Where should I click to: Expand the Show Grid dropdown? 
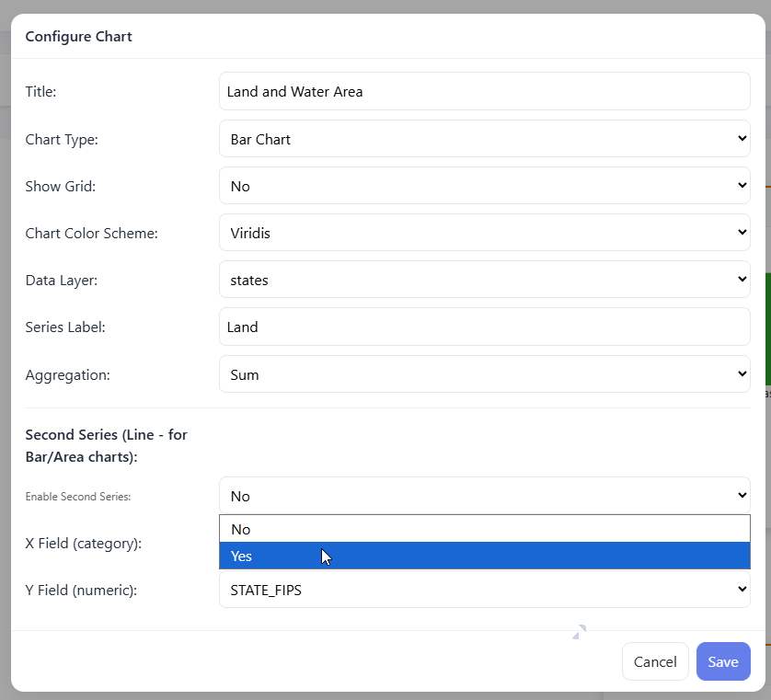(x=485, y=186)
